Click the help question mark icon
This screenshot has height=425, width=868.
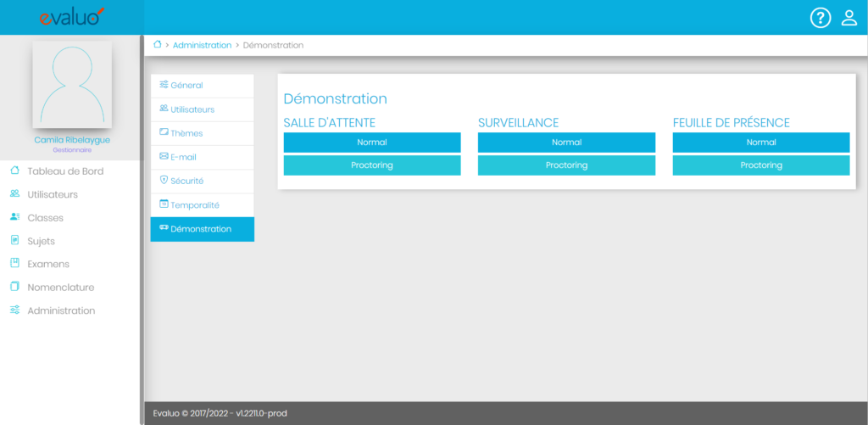point(821,18)
